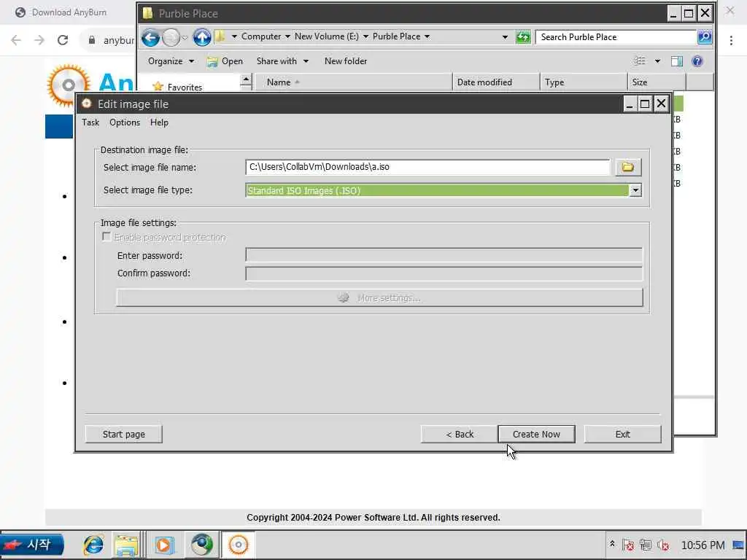Go back with the < Back button
Screen dimensions: 747x560
(x=460, y=435)
